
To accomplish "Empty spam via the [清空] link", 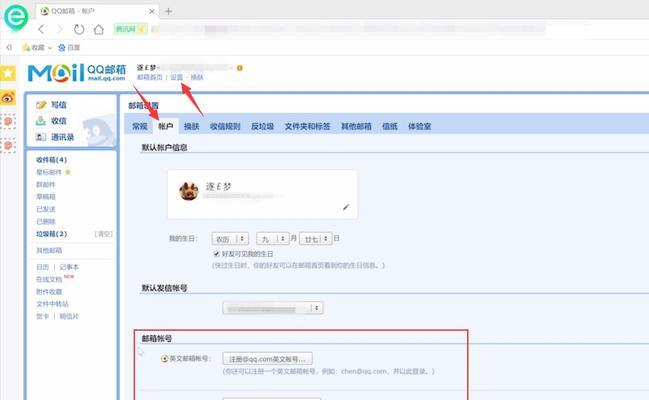I will [103, 234].
